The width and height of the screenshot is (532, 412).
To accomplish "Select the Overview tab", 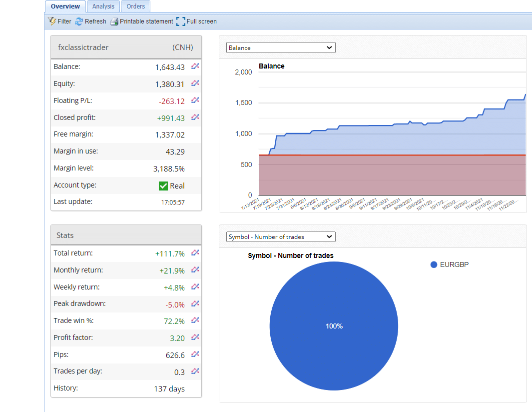I will pos(65,6).
